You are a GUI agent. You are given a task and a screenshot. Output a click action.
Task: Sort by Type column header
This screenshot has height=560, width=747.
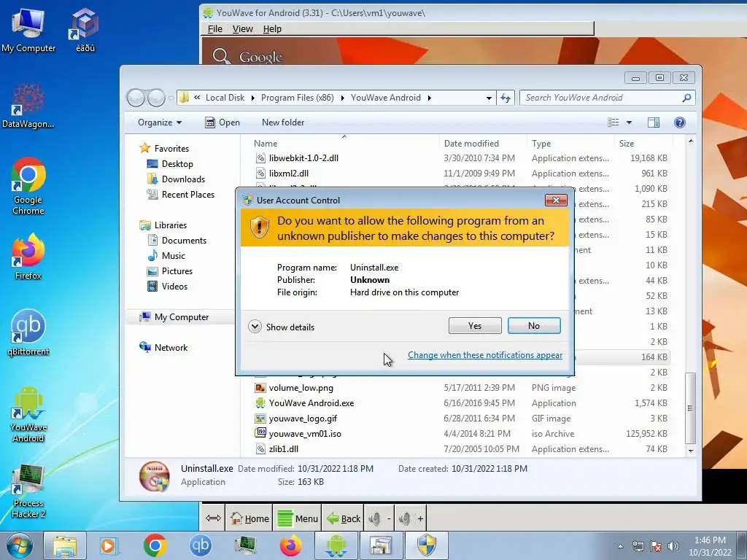[541, 144]
